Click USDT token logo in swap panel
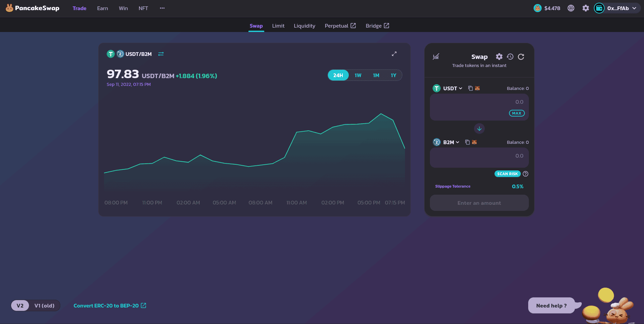Viewport: 644px width, 324px height. click(437, 88)
